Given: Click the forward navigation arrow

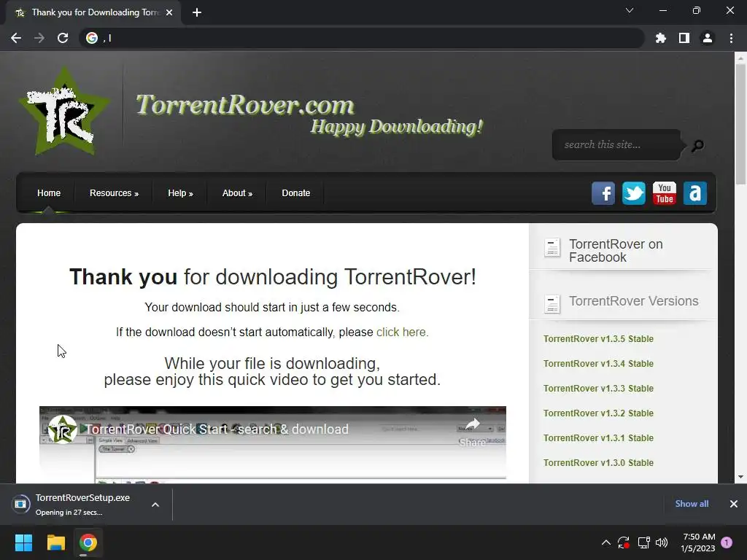Looking at the screenshot, I should pyautogui.click(x=39, y=38).
